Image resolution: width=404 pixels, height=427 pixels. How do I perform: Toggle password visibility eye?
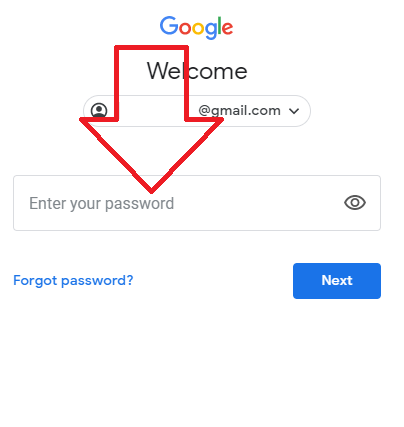pos(355,202)
